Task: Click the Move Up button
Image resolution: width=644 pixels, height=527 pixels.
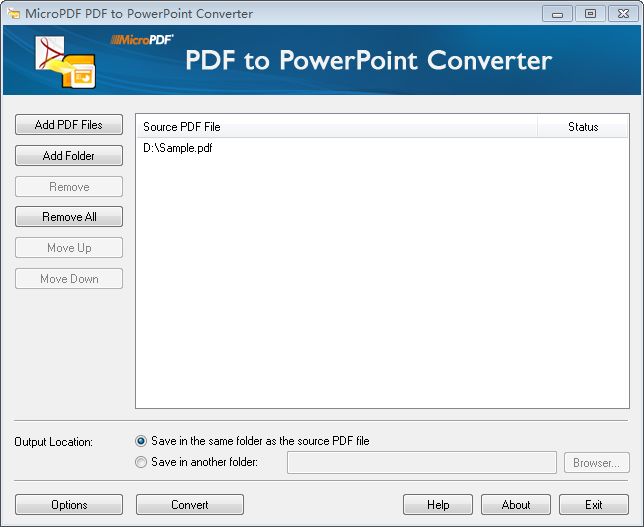Action: click(69, 248)
